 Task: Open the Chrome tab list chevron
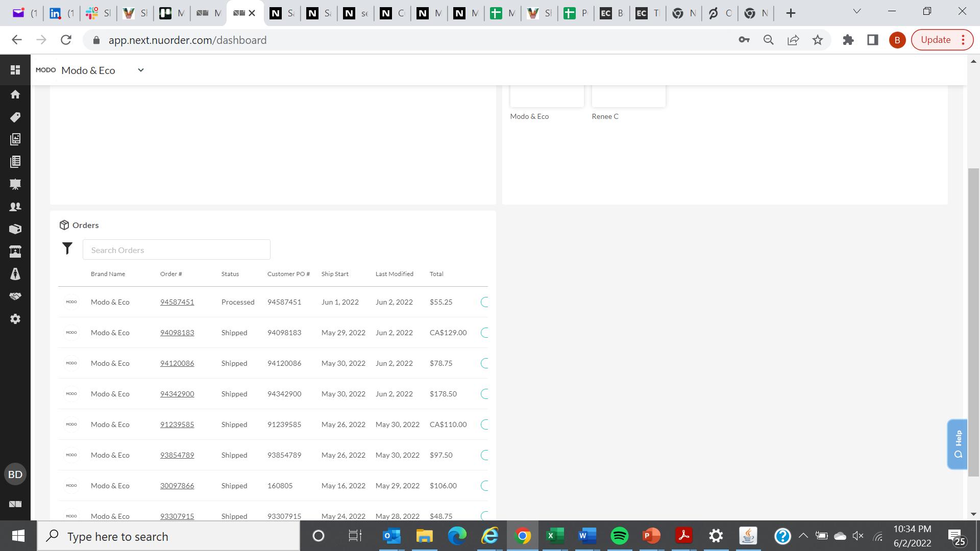pos(857,11)
